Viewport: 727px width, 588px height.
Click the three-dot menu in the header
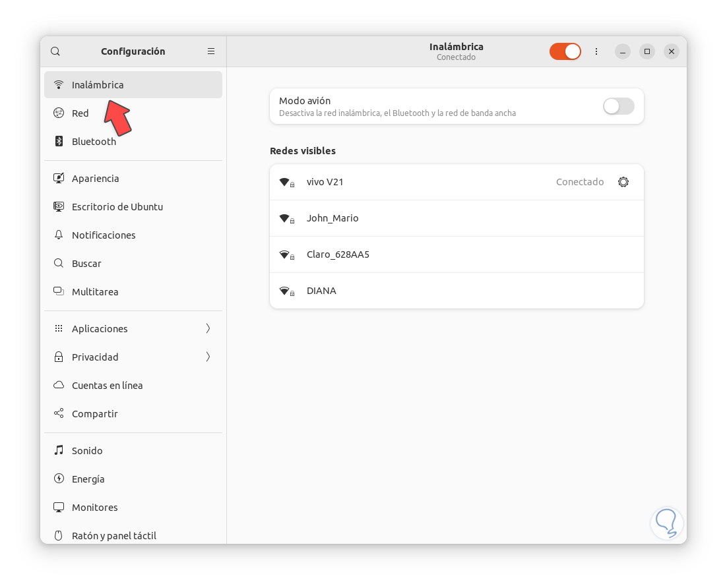[x=596, y=51]
